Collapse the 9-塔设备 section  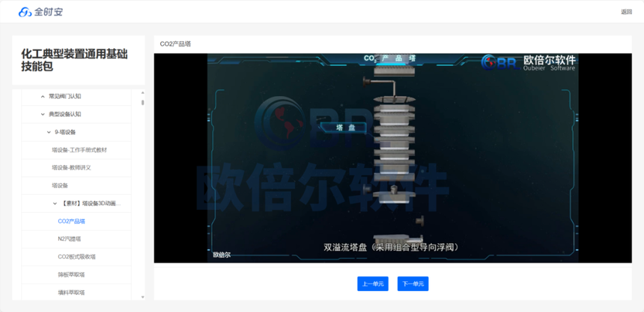pos(49,132)
